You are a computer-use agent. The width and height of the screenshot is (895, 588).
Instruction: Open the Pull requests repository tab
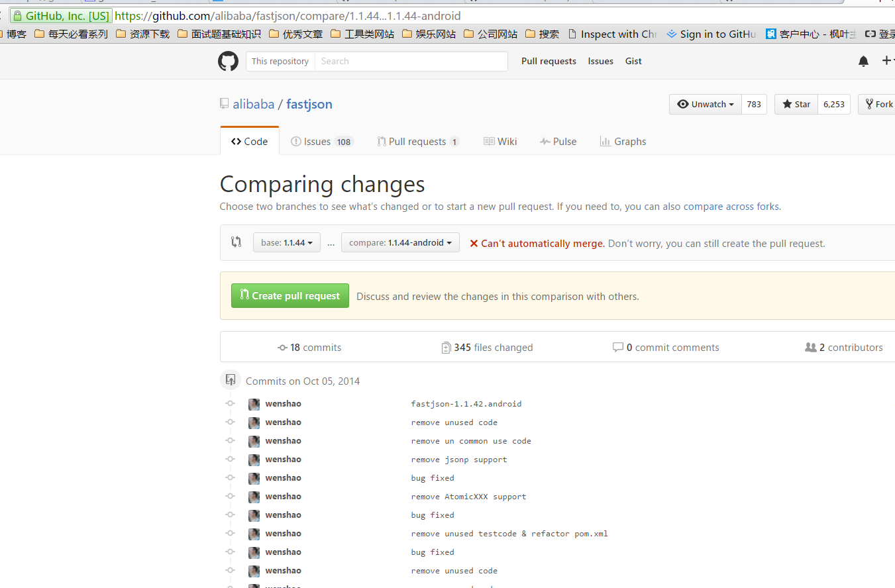[417, 142]
